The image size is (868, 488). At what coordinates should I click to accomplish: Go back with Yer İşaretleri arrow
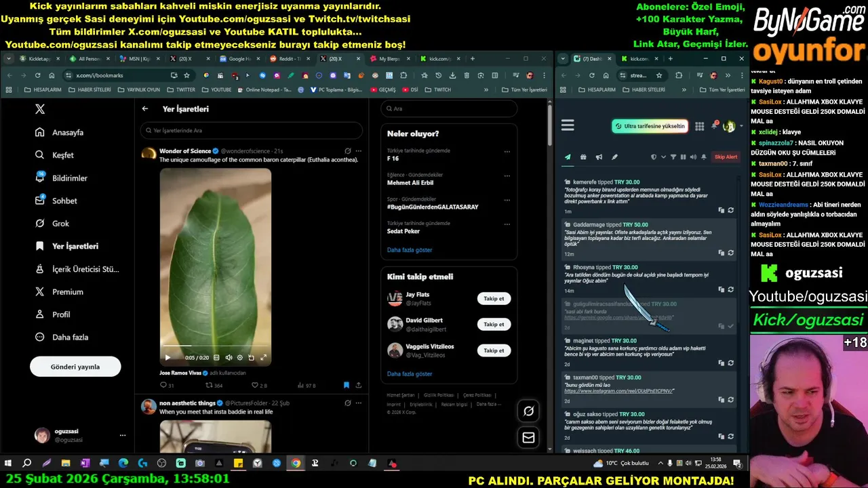145,108
